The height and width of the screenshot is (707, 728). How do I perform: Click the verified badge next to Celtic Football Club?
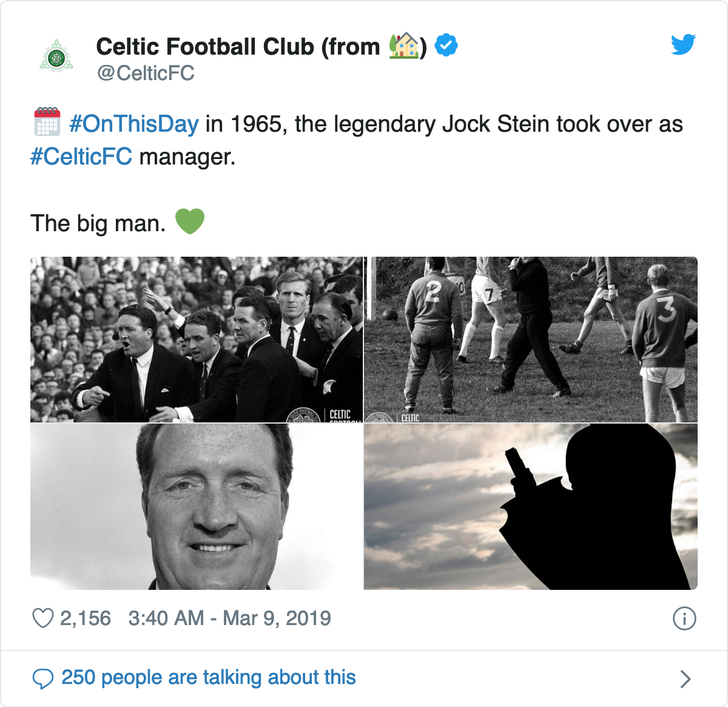coord(447,44)
